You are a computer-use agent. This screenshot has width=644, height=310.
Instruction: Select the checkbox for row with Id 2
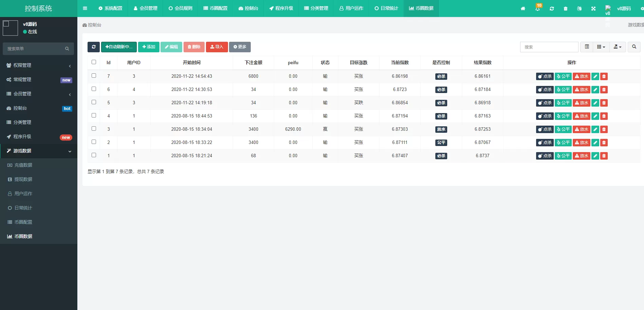pyautogui.click(x=94, y=142)
